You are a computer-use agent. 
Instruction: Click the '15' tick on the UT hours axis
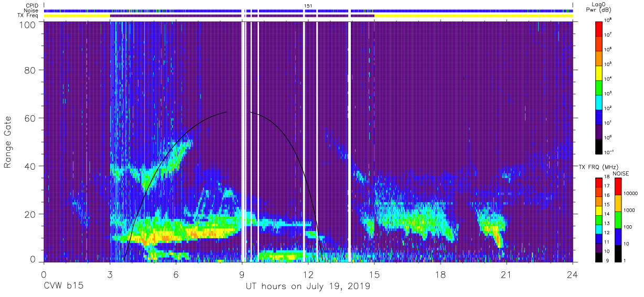point(374,274)
